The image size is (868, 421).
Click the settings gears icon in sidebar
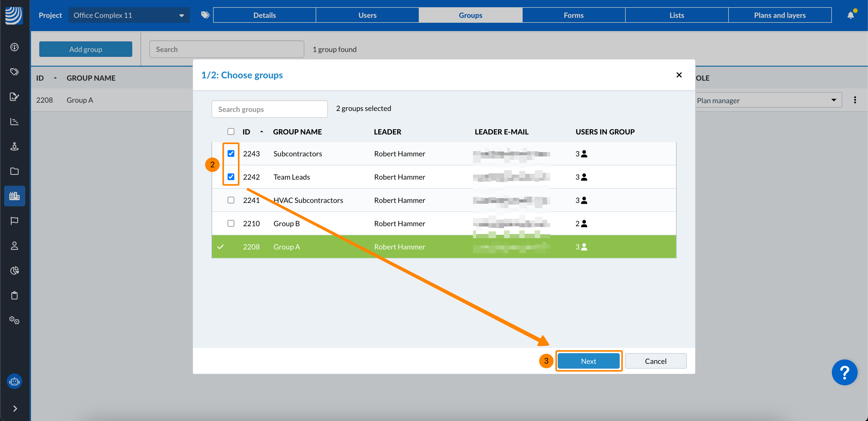point(14,320)
